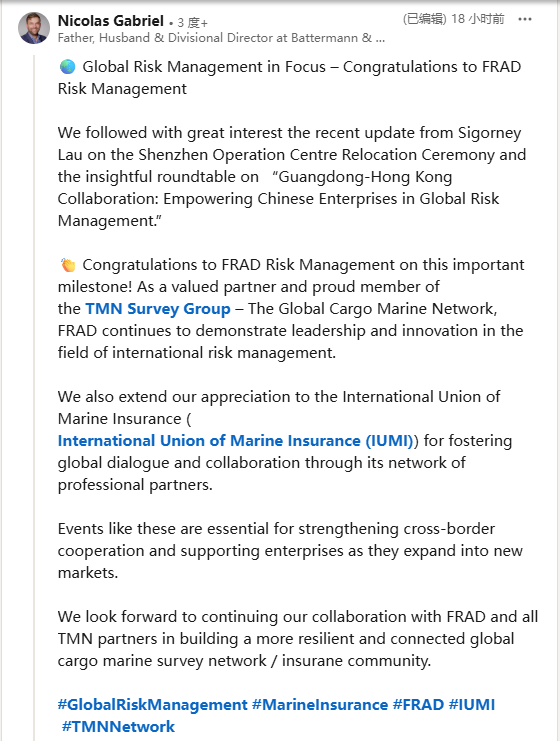The height and width of the screenshot is (741, 560).
Task: Click the #FRAD hashtag
Action: tap(418, 705)
